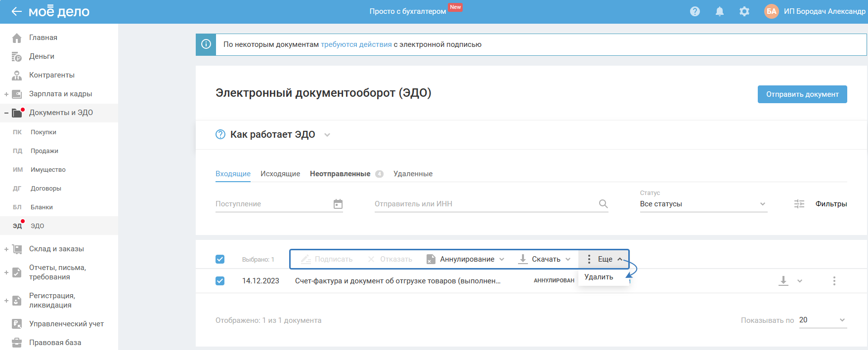Click the search magnifier icon
This screenshot has width=868, height=350.
(x=603, y=203)
